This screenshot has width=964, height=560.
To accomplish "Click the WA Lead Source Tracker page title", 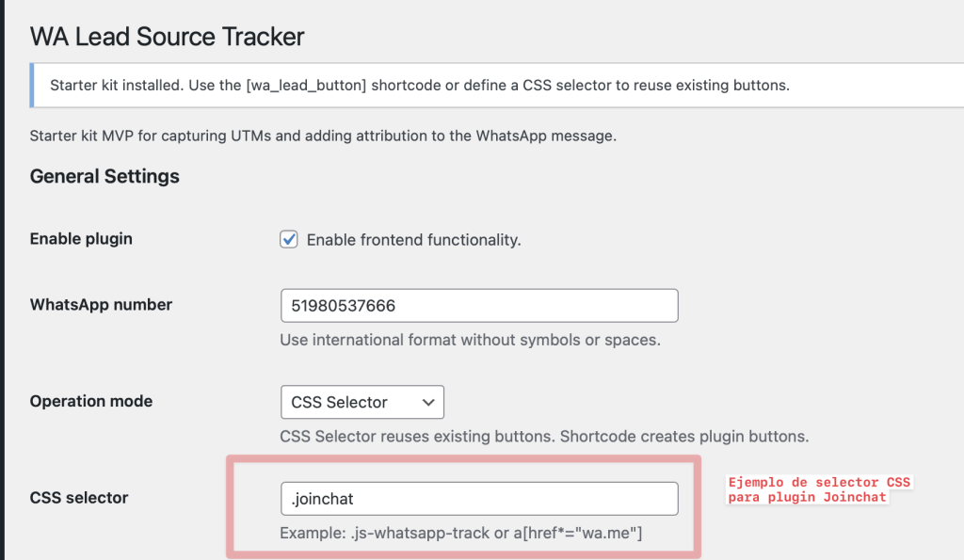I will 168,37.
